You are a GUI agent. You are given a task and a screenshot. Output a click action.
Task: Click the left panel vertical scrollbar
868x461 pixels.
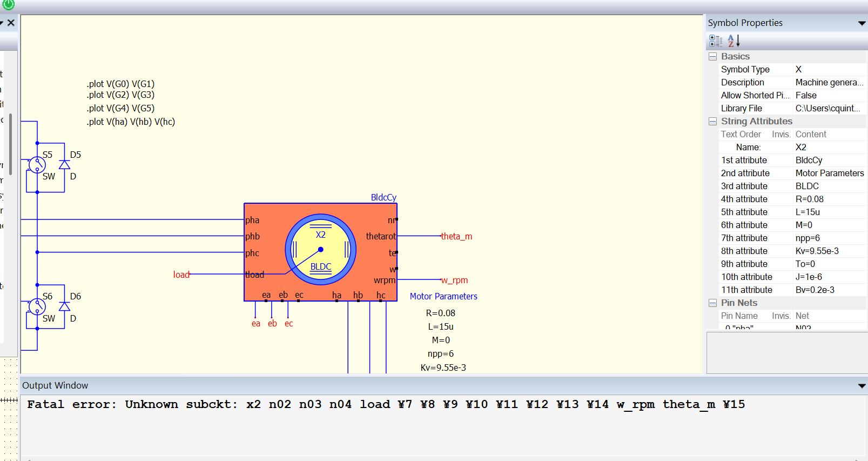pos(10,143)
